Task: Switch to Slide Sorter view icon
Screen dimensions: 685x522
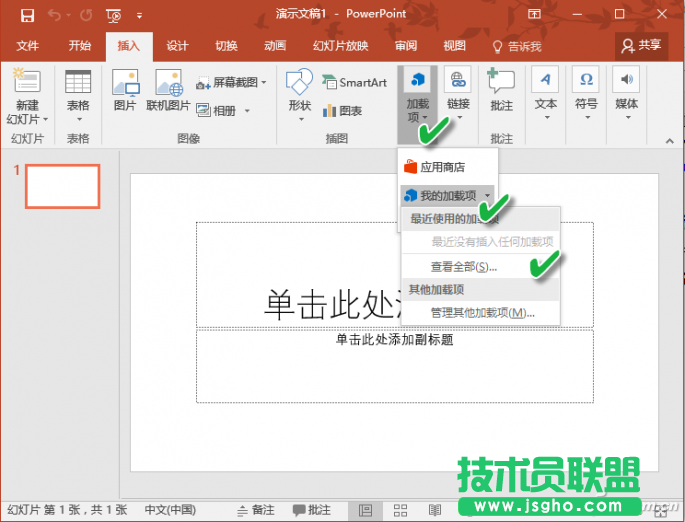Action: coord(400,510)
